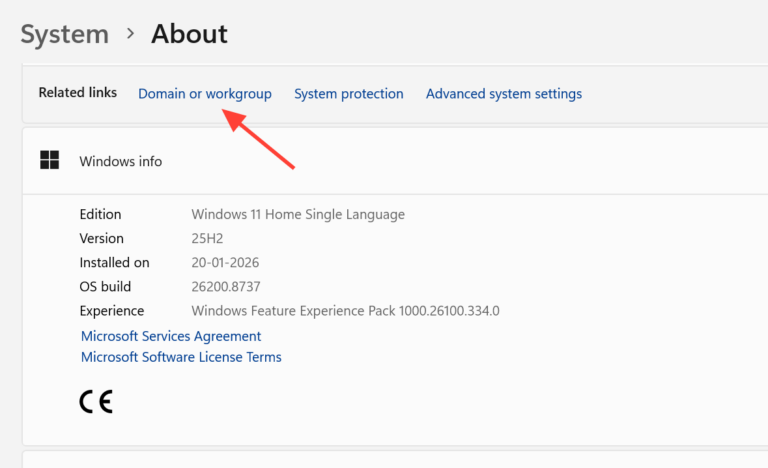Select the About page title
This screenshot has height=468, width=768.
(190, 34)
